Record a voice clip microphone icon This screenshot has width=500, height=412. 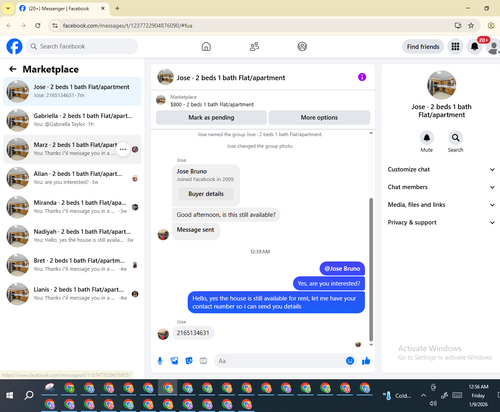point(160,361)
